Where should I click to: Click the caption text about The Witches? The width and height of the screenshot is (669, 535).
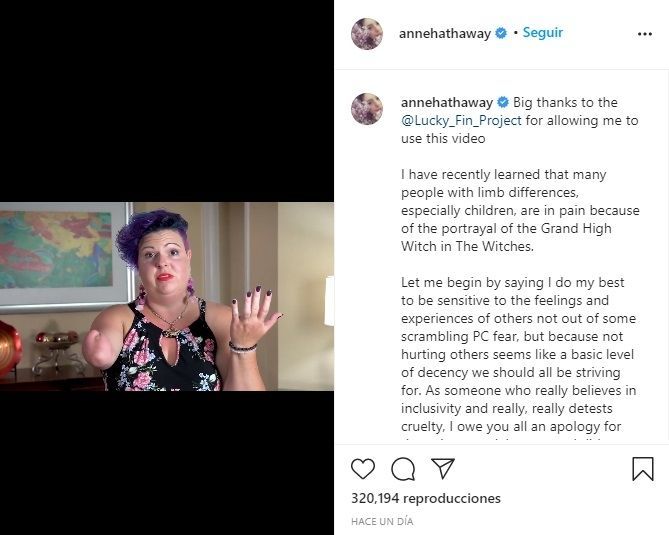tap(520, 210)
